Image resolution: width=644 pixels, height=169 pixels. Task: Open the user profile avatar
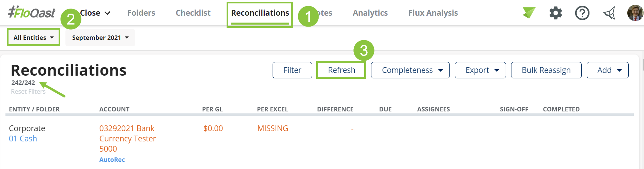point(635,13)
